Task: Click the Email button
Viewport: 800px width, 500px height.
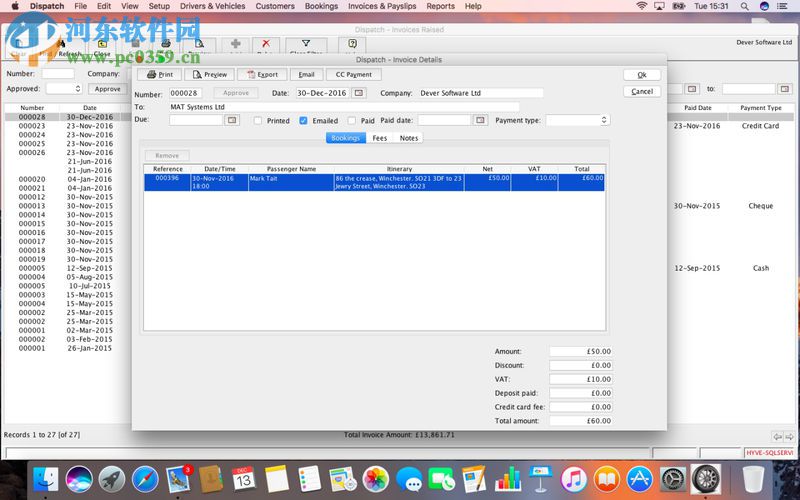Action: tap(306, 74)
